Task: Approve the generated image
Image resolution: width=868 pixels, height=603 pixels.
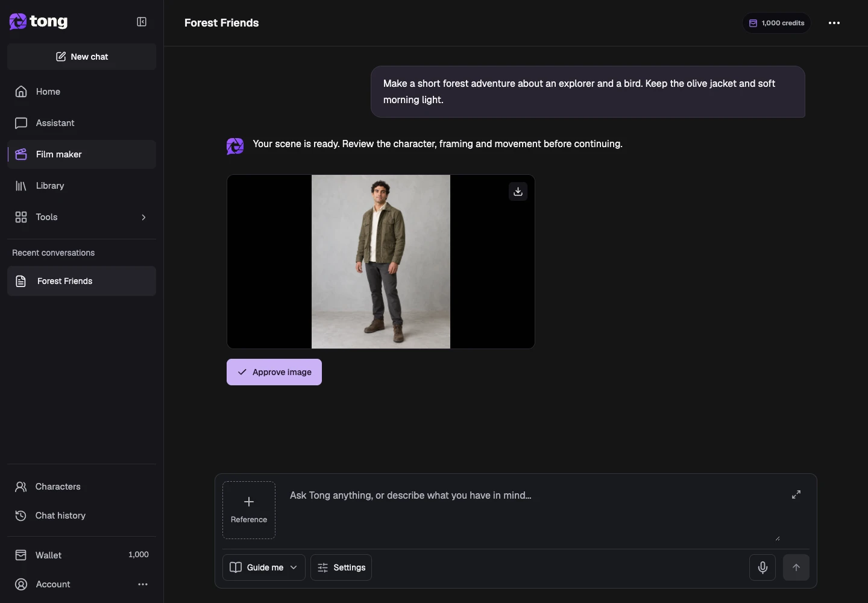Action: (x=274, y=372)
